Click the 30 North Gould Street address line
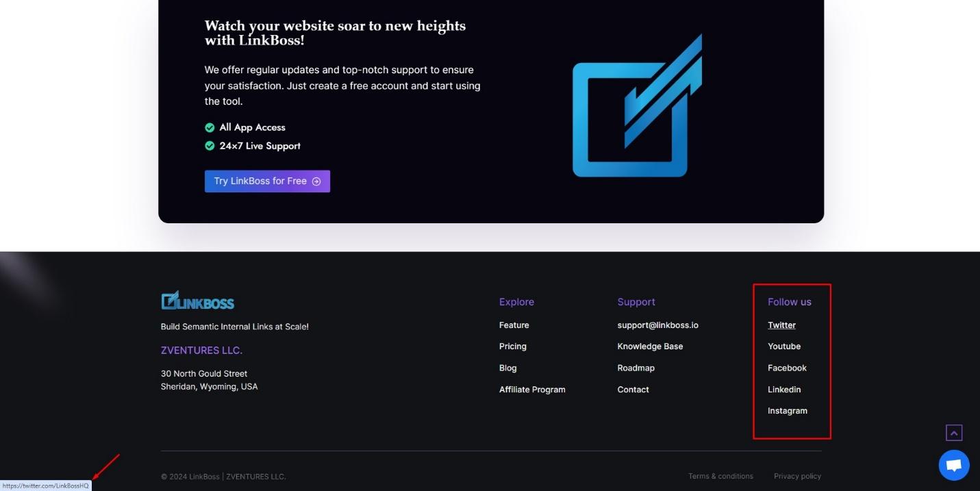 click(x=204, y=374)
